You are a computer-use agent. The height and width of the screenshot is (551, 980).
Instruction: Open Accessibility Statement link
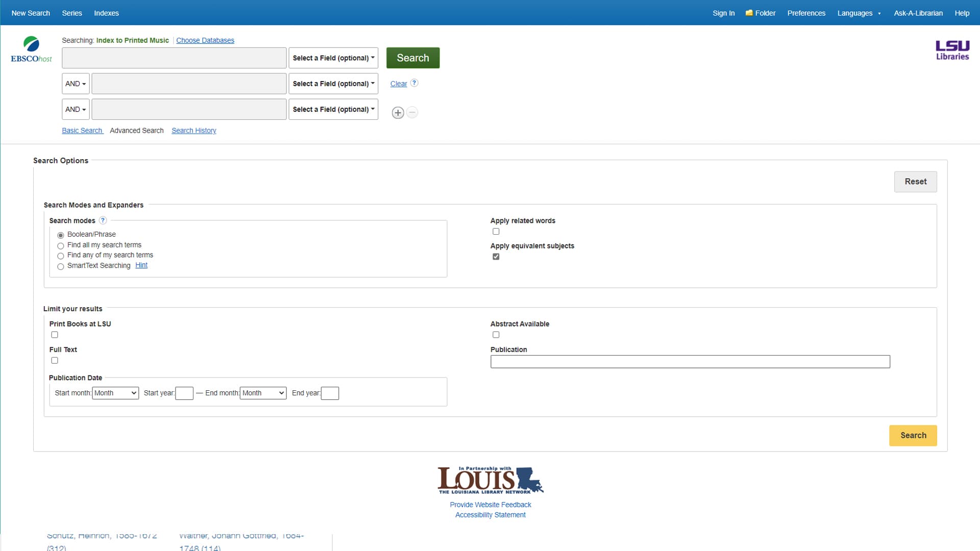pos(491,515)
